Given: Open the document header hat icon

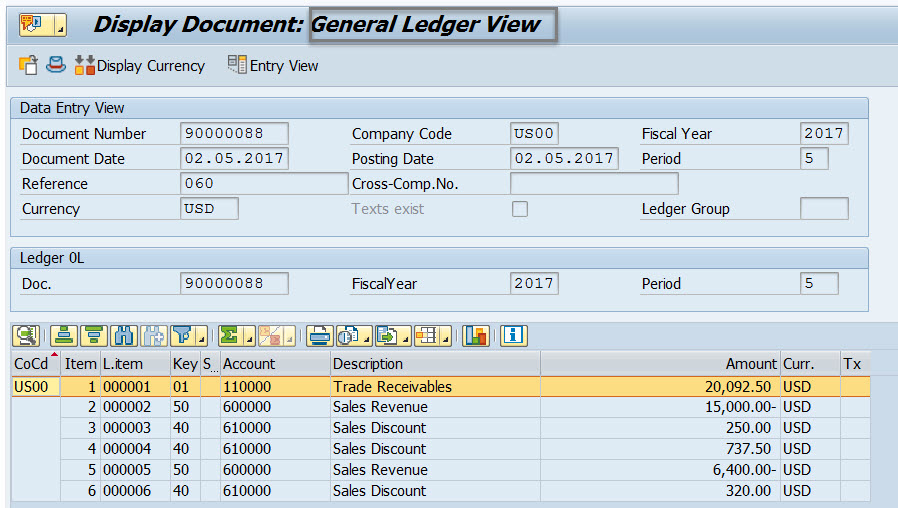Looking at the screenshot, I should (56, 65).
